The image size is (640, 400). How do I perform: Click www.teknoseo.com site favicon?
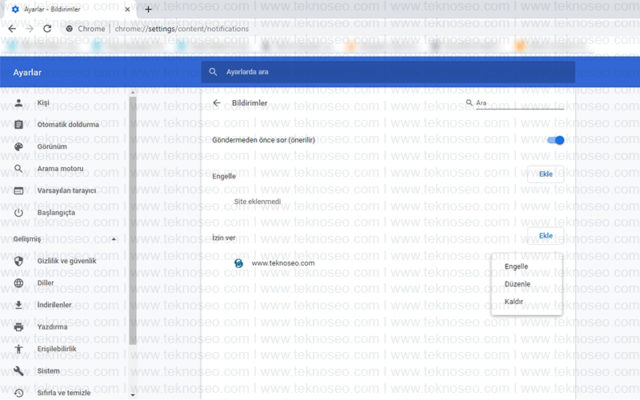coord(238,263)
